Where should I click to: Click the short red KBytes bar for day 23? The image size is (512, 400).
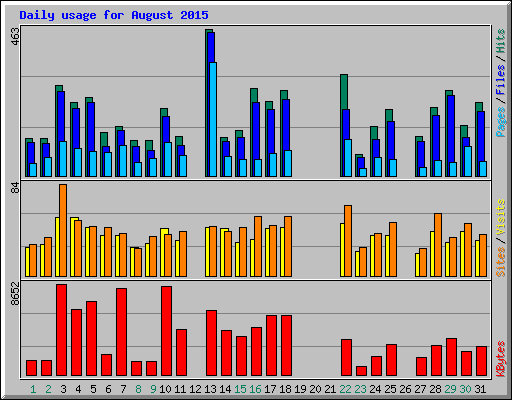(361, 371)
